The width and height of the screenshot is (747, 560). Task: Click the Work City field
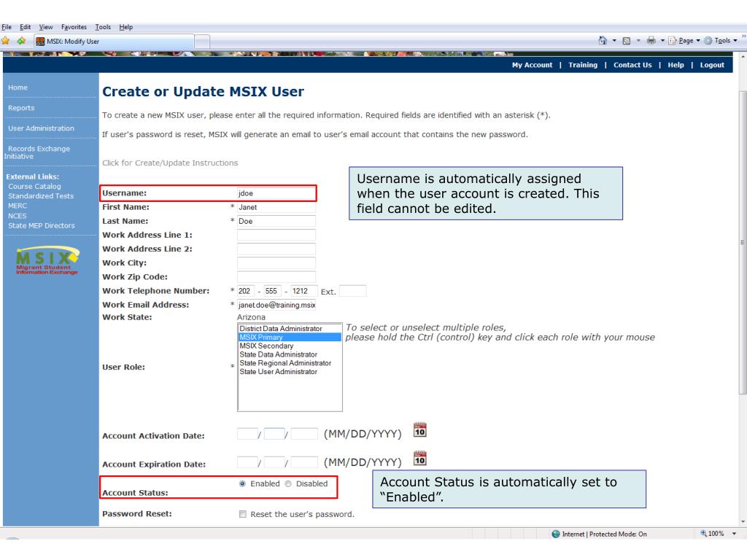(276, 262)
